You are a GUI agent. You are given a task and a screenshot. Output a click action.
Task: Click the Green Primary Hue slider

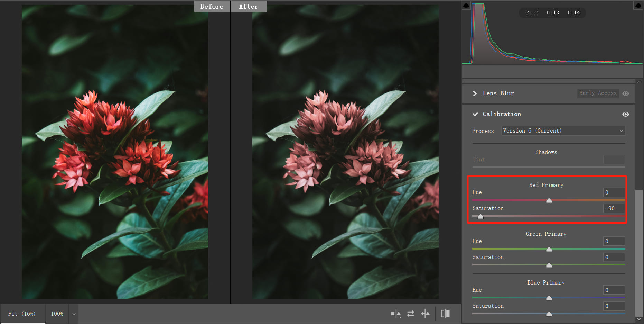coord(549,249)
